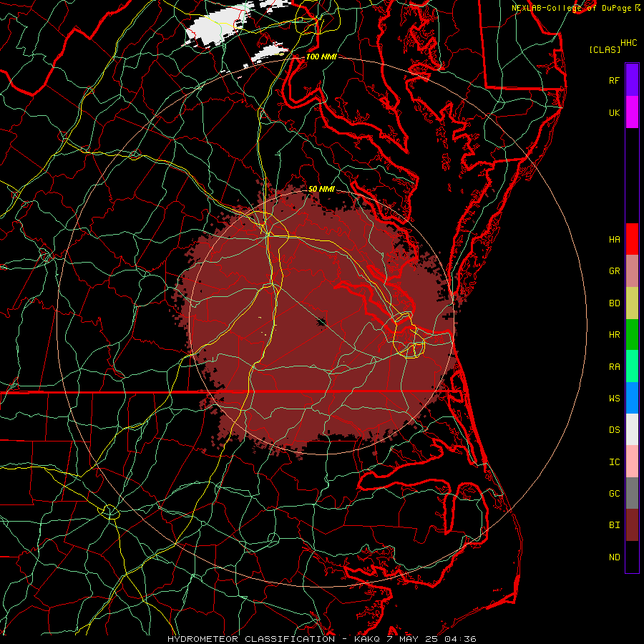Screen dimensions: 644x644
Task: Click the BD yellow legend color swatch
Action: pos(632,303)
